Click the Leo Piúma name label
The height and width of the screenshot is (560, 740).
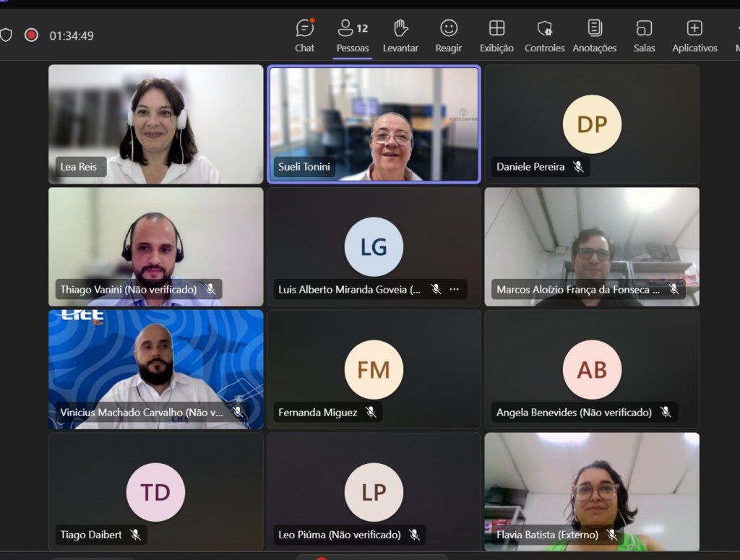pyautogui.click(x=339, y=535)
